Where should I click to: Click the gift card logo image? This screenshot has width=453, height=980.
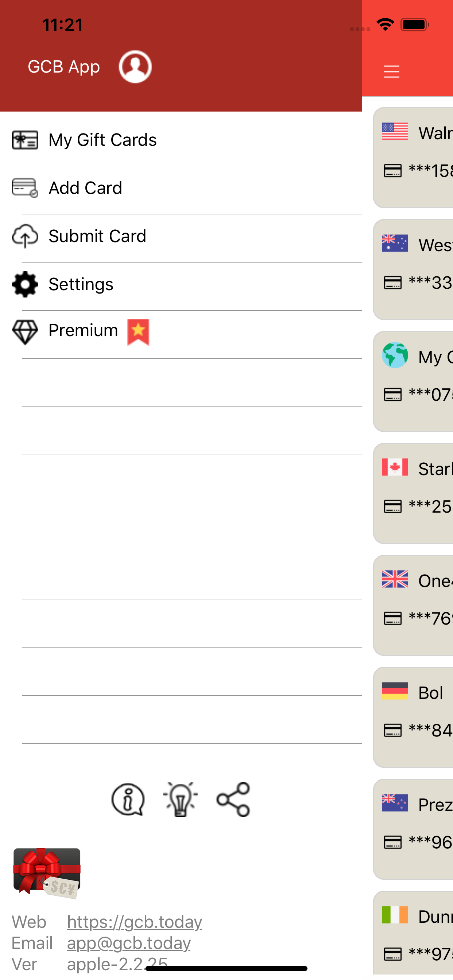coord(47,873)
